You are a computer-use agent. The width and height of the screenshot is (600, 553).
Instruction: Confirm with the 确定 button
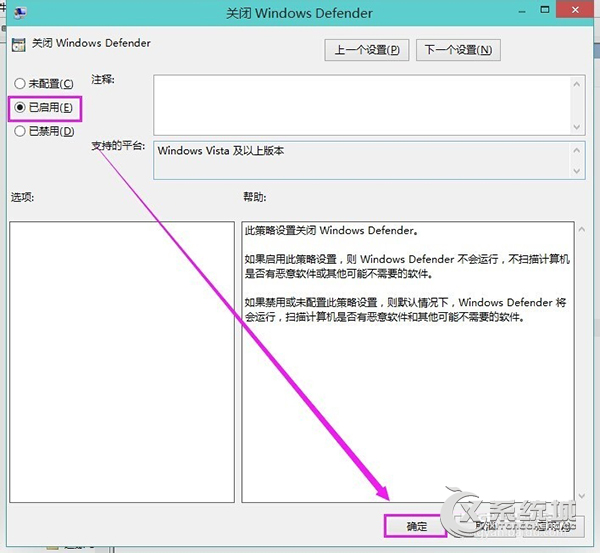[x=416, y=527]
